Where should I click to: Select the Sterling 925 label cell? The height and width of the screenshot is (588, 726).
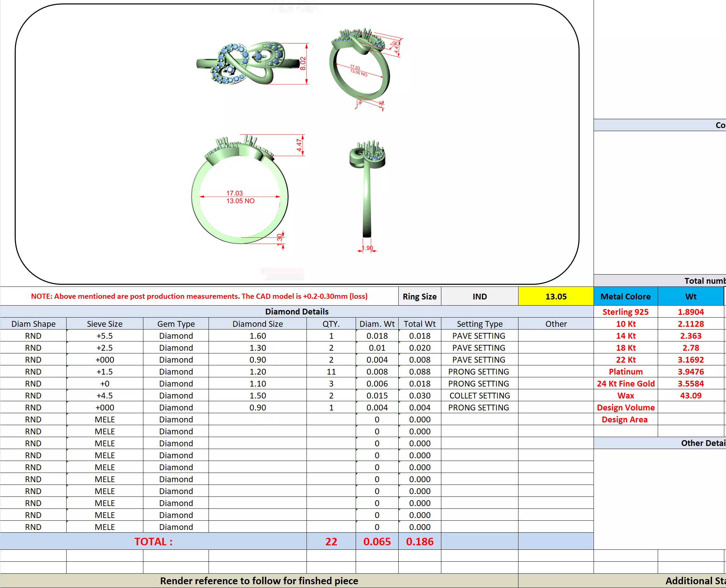(x=625, y=312)
